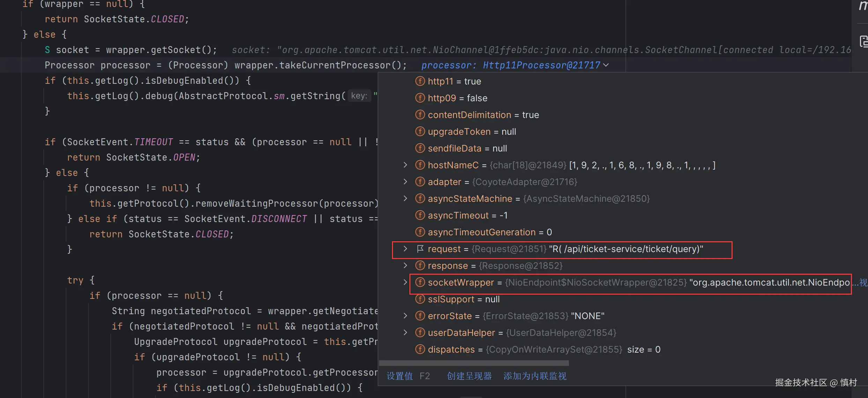
Task: Click field icon next to contentDelimitation
Action: pyautogui.click(x=420, y=115)
